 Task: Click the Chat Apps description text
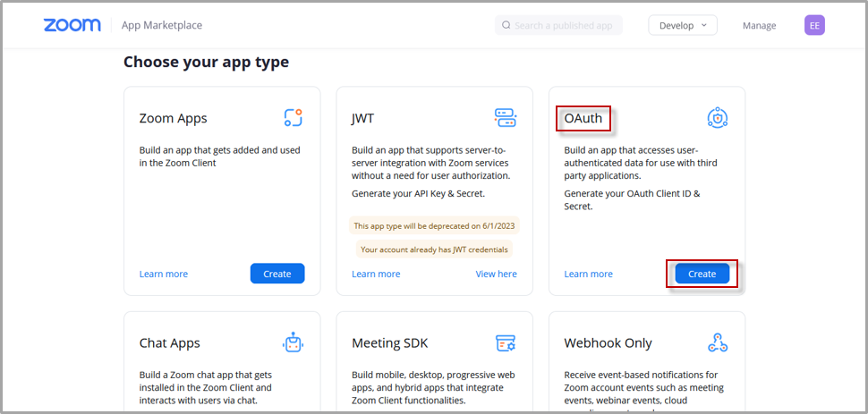206,387
